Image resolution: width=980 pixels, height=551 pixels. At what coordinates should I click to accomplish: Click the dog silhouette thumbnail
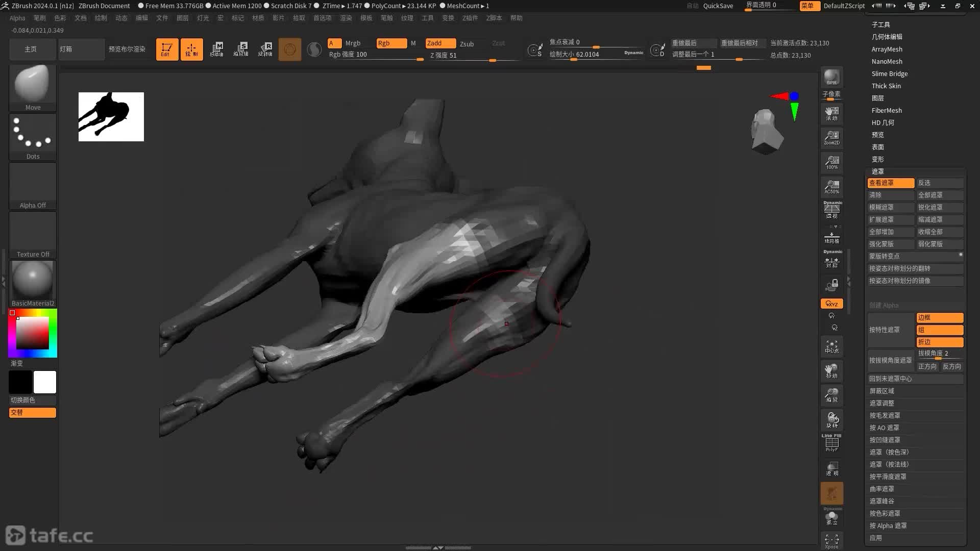[x=111, y=117]
